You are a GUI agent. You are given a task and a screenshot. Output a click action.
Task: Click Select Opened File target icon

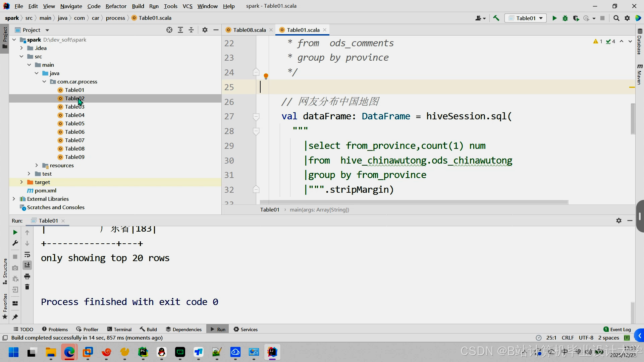click(169, 30)
